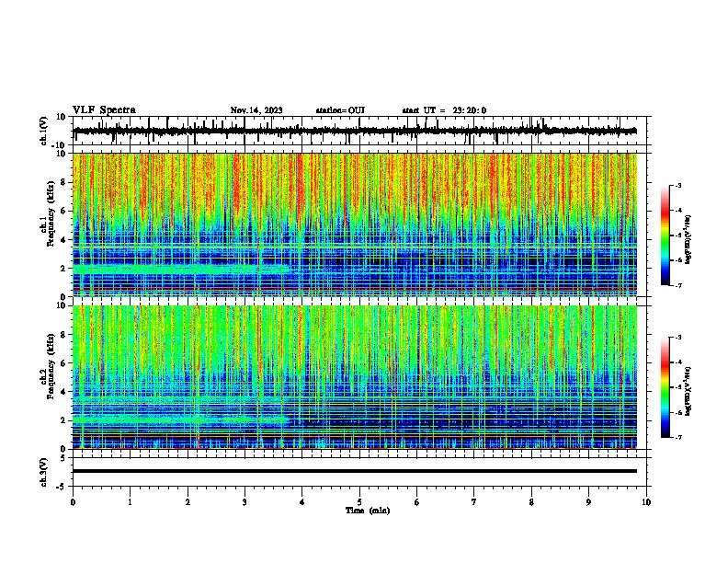Image resolution: width=728 pixels, height=563 pixels.
Task: Click the ch.3(V) axis label
Action: tap(43, 472)
